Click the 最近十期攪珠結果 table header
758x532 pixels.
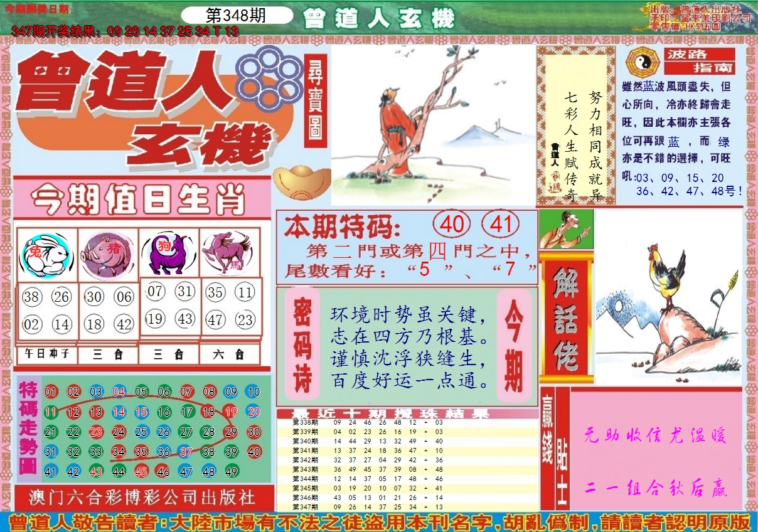[x=408, y=413]
